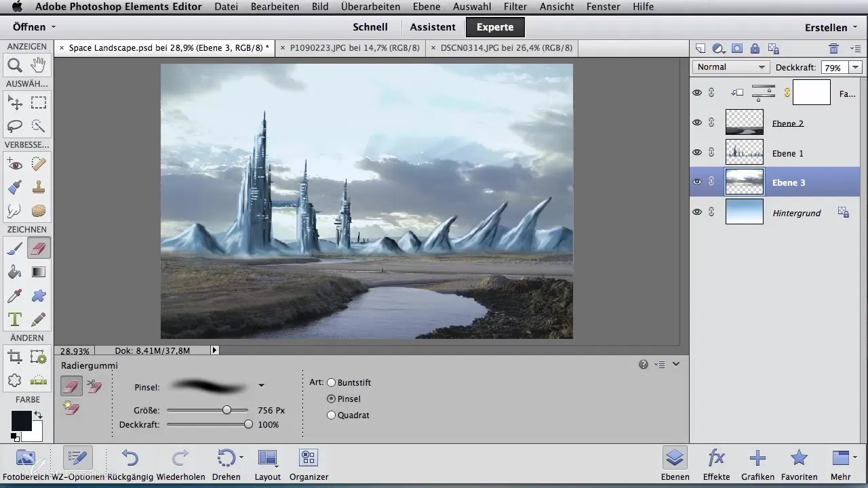Select the Clone Stamp tool
The height and width of the screenshot is (488, 868).
pyautogui.click(x=39, y=186)
